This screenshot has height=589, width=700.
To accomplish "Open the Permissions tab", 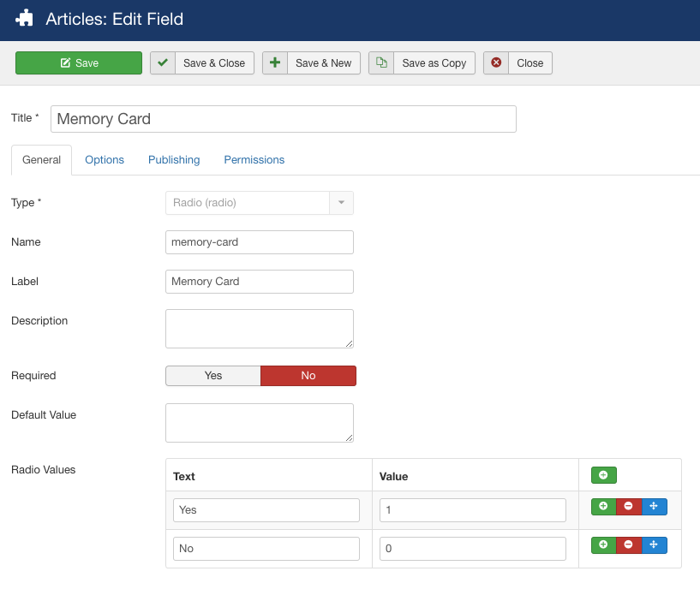I will (254, 159).
